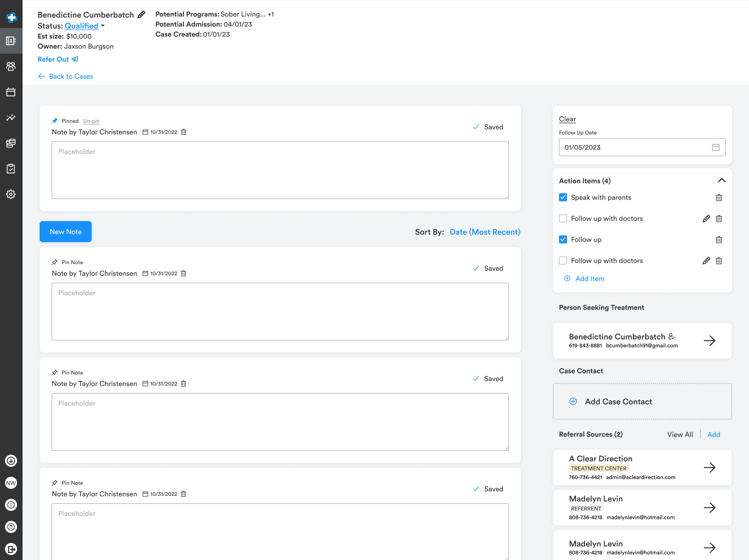The image size is (749, 560).
Task: Check the first 'Follow up with doctors' checkbox
Action: pyautogui.click(x=563, y=219)
